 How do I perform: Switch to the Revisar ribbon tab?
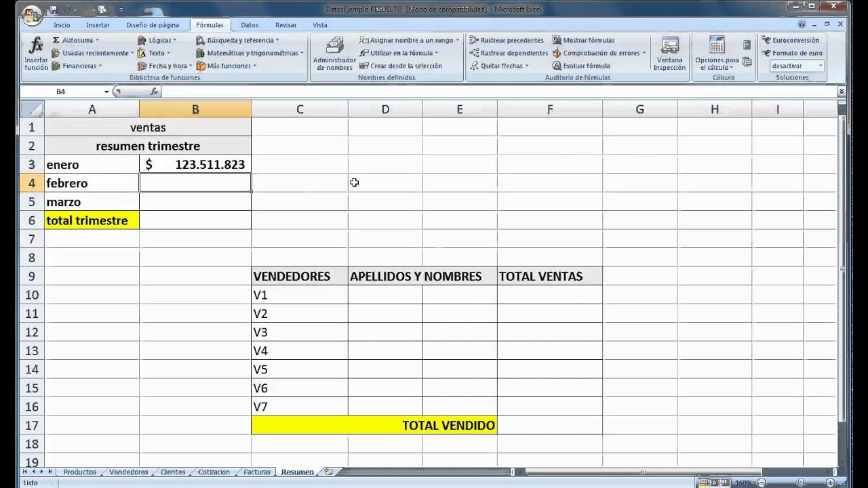pyautogui.click(x=285, y=25)
